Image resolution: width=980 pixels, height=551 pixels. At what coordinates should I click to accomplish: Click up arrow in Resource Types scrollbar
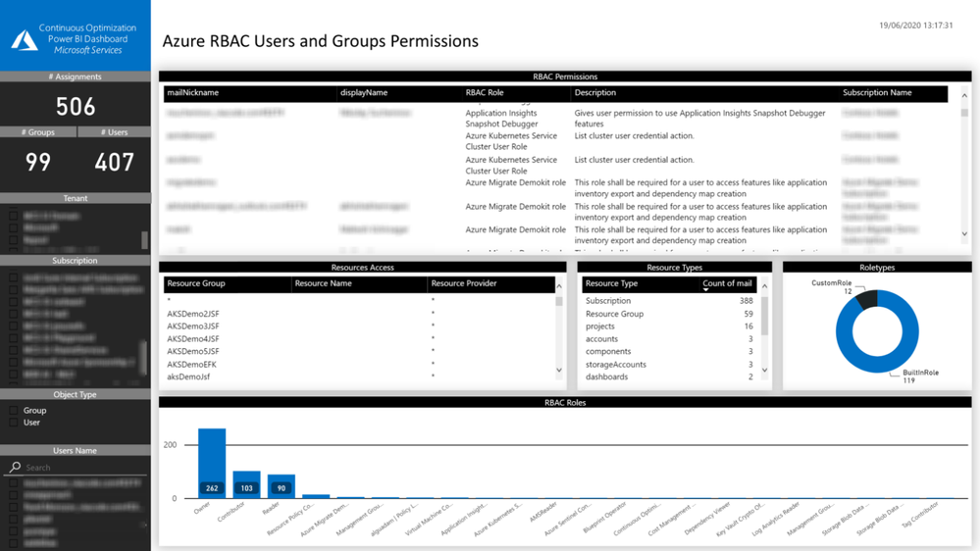[764, 286]
